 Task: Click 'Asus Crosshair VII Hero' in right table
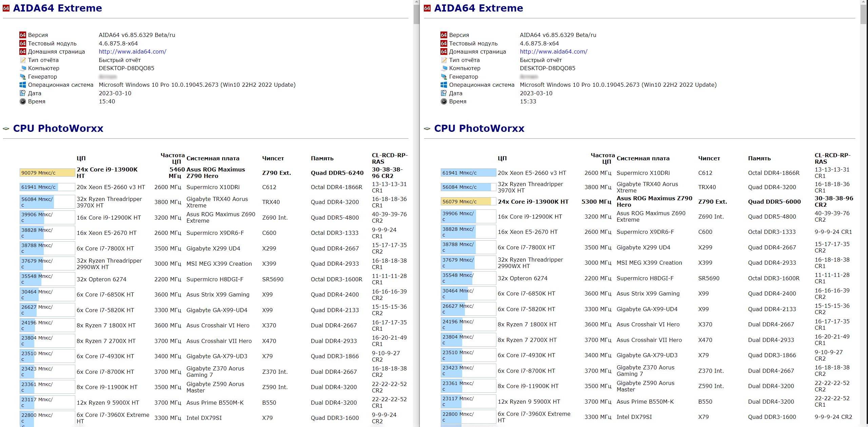649,340
